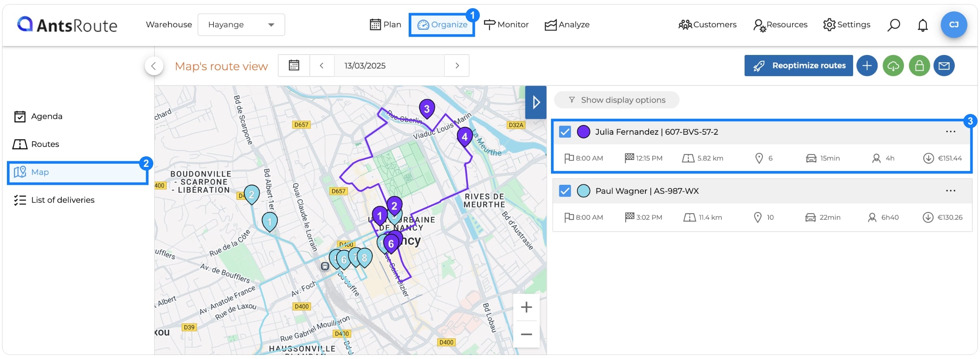The width and height of the screenshot is (980, 359).
Task: Click Julia's end time 12:15 PM
Action: tap(644, 158)
